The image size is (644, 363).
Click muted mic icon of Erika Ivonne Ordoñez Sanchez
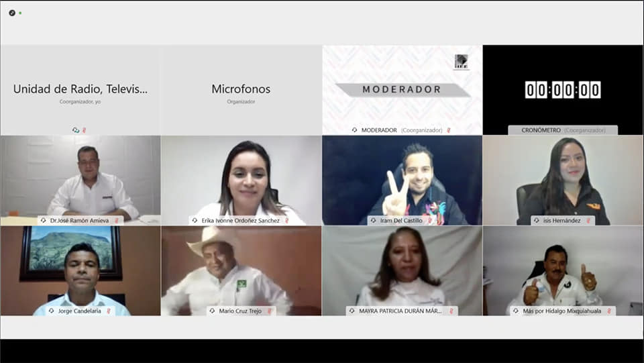point(287,221)
